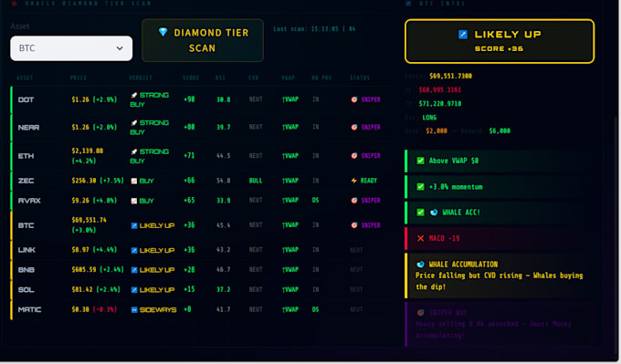The height and width of the screenshot is (364, 621).
Task: Select the BTC asset name in the table
Action: [26, 225]
